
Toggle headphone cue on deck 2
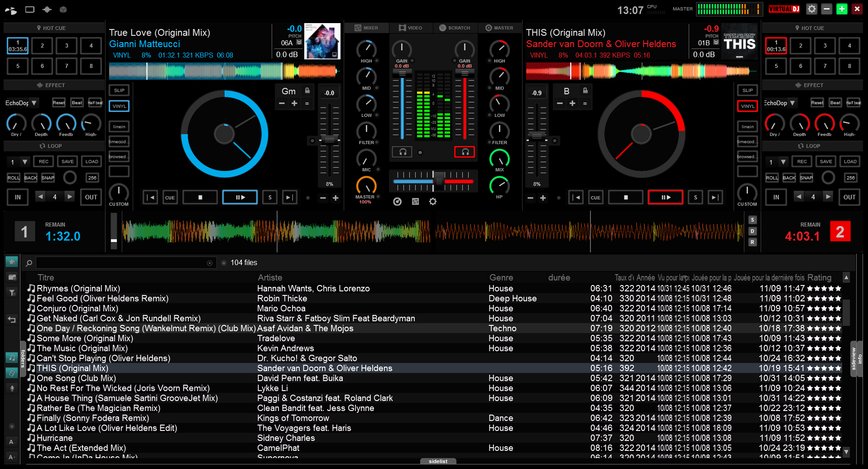tap(465, 152)
